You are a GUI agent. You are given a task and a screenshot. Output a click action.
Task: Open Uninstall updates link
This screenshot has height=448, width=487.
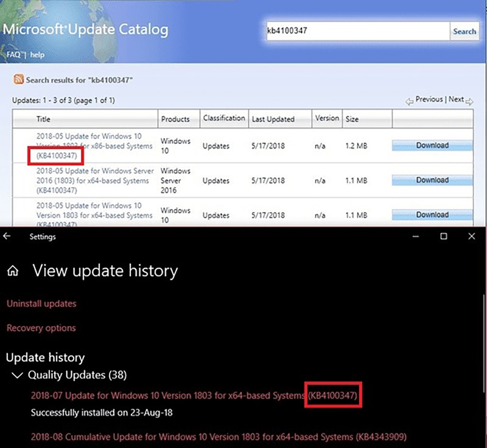[x=41, y=304]
